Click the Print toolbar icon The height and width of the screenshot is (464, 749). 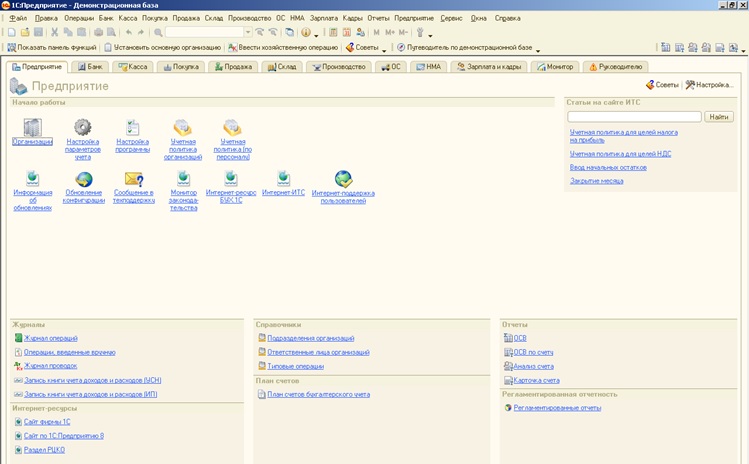point(98,32)
